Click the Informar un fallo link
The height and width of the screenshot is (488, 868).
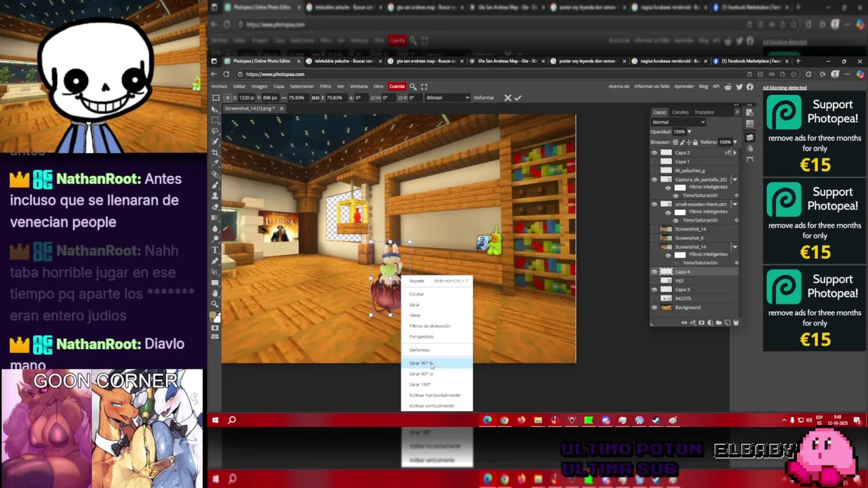(x=652, y=87)
